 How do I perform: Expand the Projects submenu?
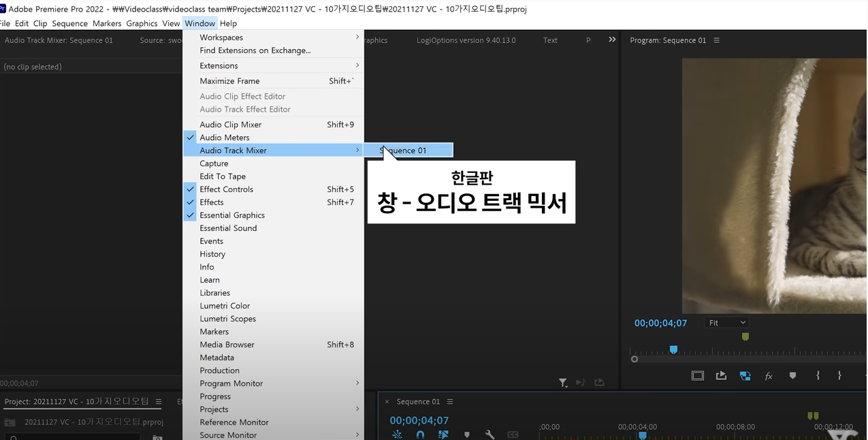[x=274, y=409]
